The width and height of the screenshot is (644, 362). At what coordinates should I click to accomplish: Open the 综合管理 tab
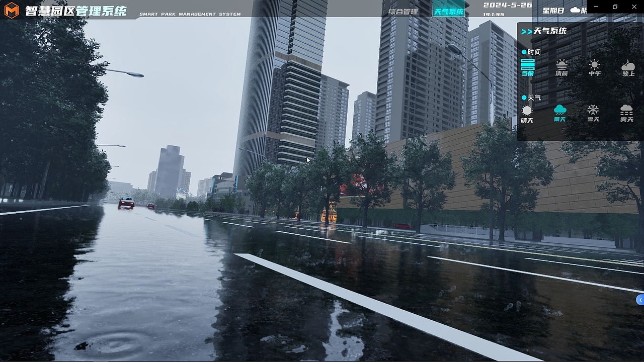403,11
